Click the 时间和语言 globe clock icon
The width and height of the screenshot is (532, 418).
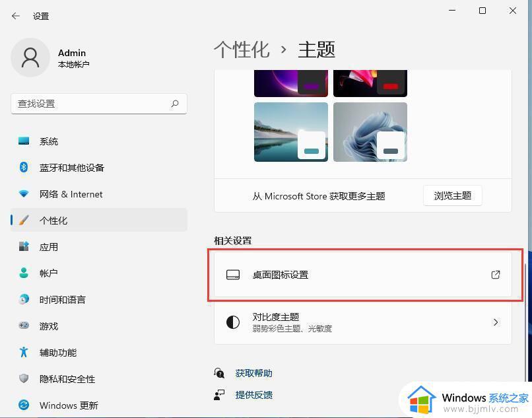(x=24, y=299)
